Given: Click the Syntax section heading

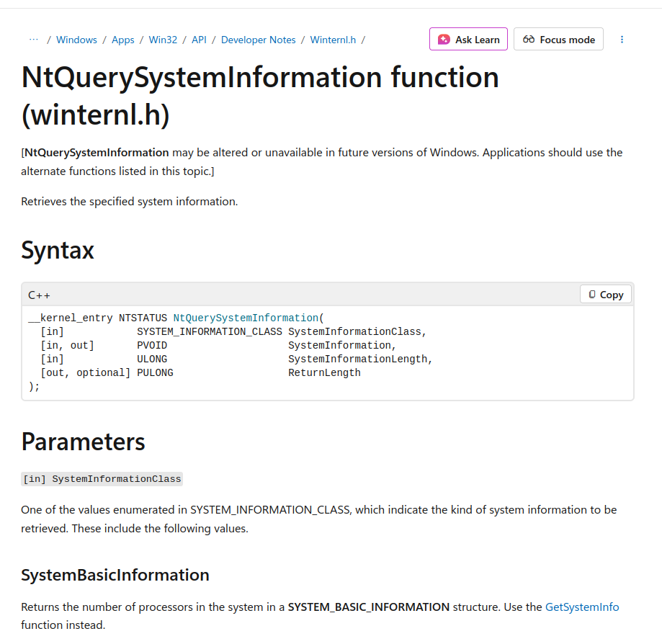Looking at the screenshot, I should point(58,251).
